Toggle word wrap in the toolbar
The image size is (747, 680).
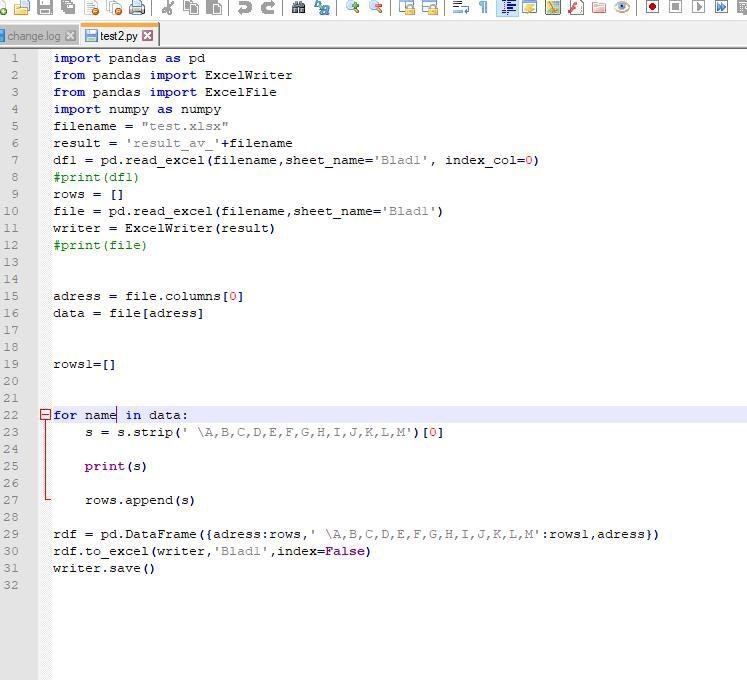pos(461,7)
